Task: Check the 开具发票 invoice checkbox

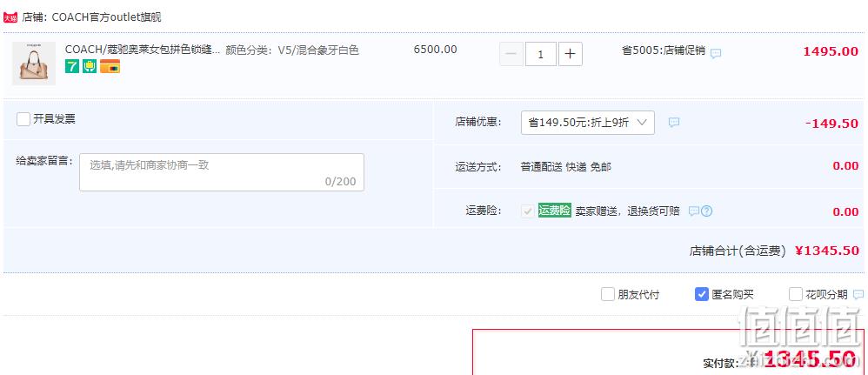Action: click(x=23, y=119)
